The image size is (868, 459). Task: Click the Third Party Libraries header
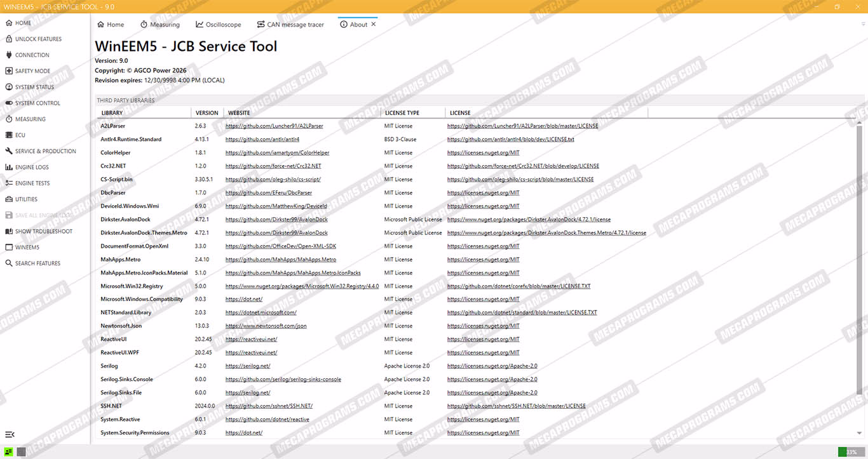pos(126,100)
